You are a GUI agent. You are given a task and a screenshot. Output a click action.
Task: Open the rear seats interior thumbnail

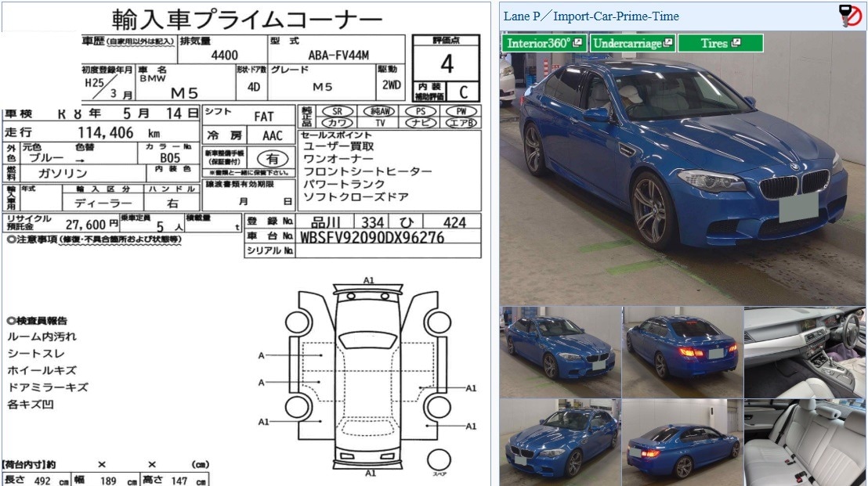(x=805, y=442)
